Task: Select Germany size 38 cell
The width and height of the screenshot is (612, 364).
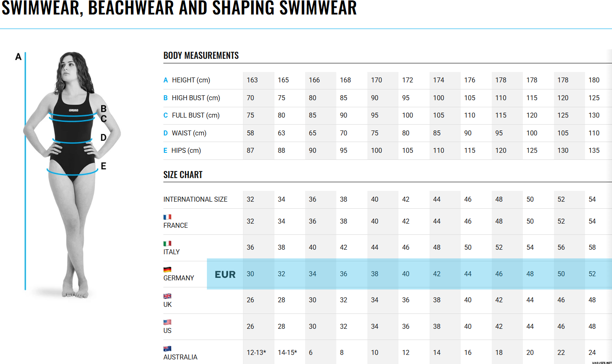Action: [375, 274]
